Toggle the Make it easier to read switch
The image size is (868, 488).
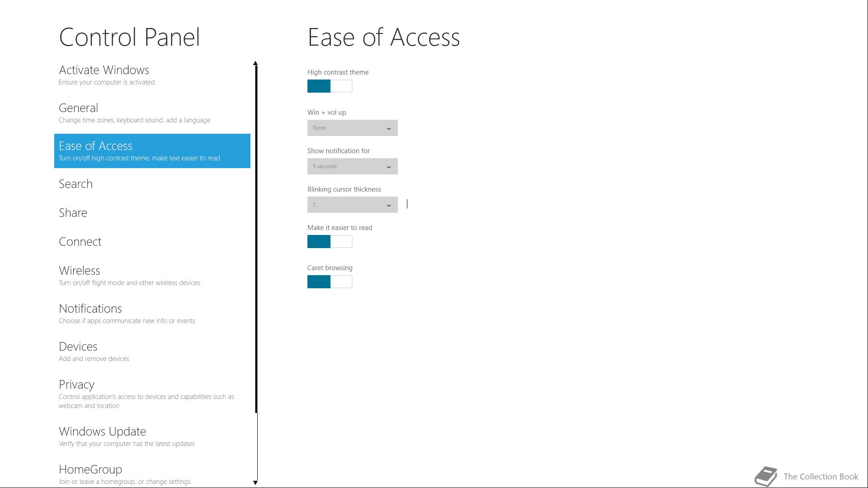click(330, 242)
